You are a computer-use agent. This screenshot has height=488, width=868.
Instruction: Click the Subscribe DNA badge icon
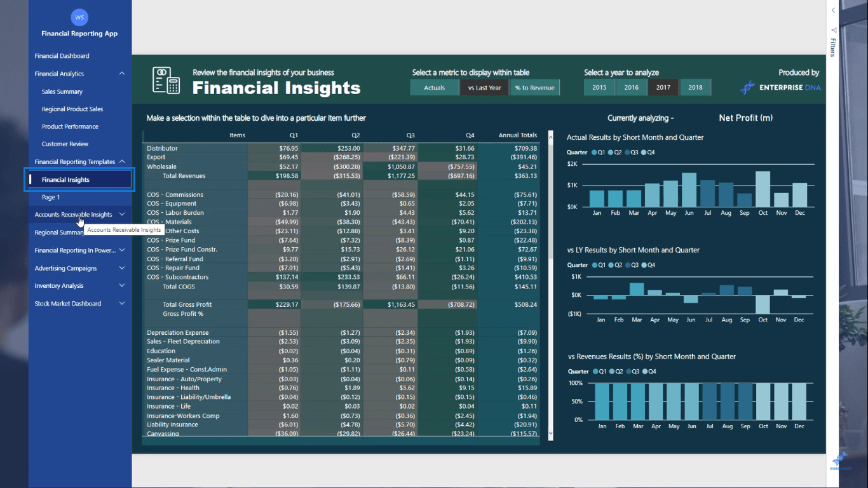[x=839, y=461]
